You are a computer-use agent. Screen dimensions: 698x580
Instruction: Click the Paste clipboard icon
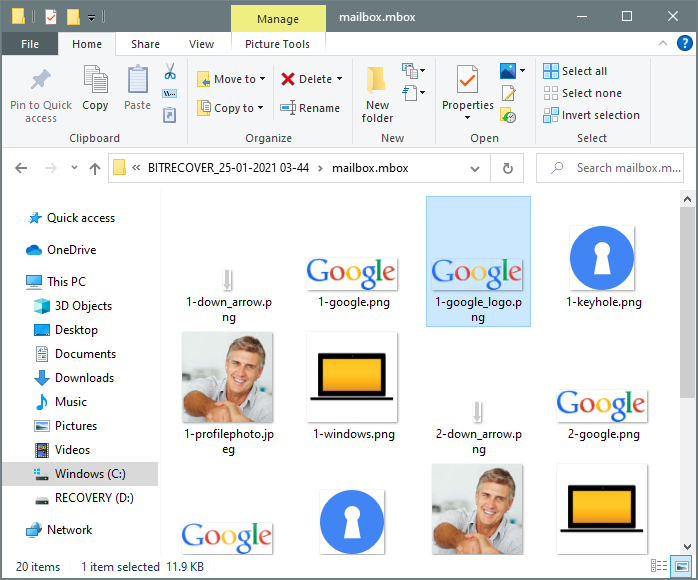[x=138, y=79]
